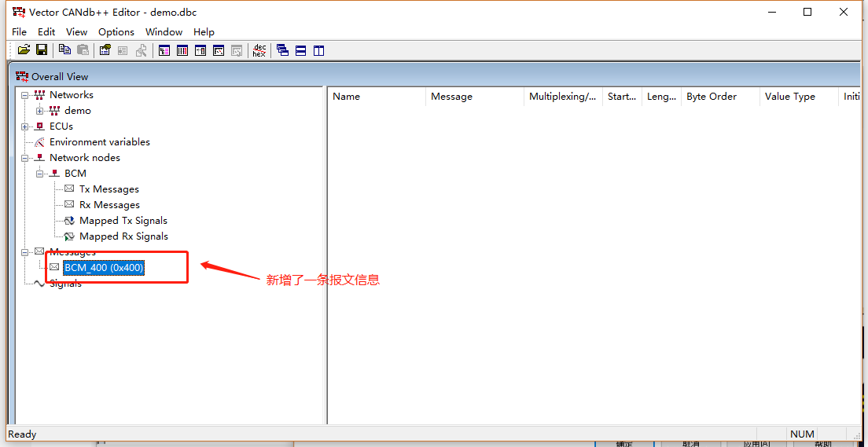
Task: Click the CANdb++ application icon in title bar
Action: [x=18, y=12]
